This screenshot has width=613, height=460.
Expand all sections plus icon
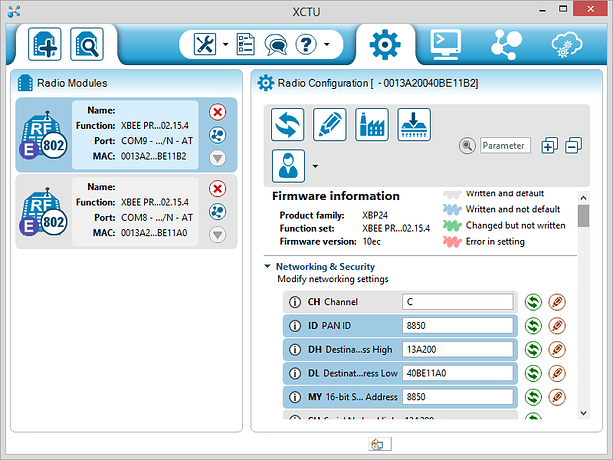tap(549, 145)
